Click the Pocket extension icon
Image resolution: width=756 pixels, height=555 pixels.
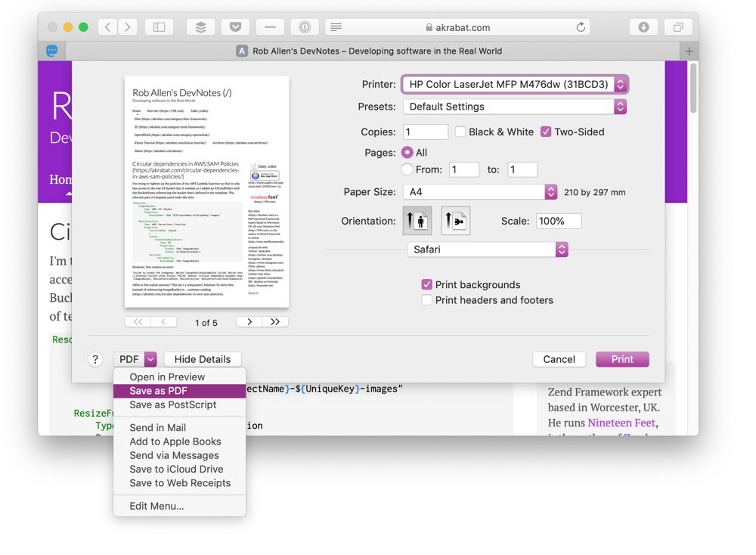click(x=235, y=27)
